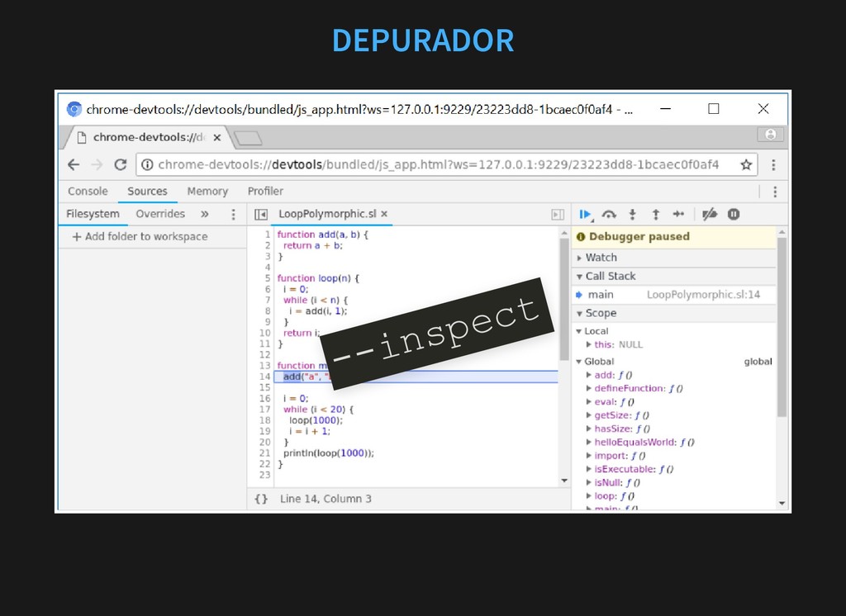Open a new browser tab
The height and width of the screenshot is (616, 846).
[248, 138]
